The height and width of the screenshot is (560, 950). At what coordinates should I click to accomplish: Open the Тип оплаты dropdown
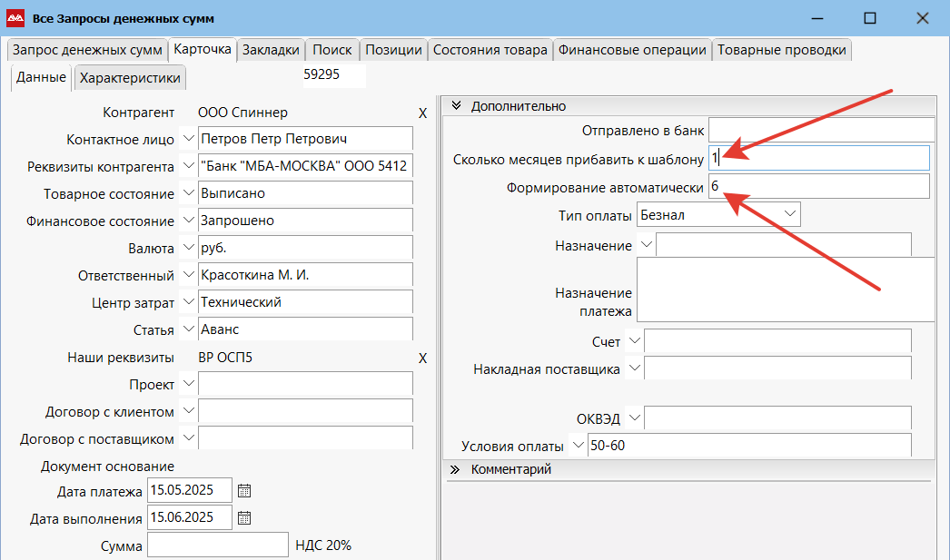click(x=790, y=213)
